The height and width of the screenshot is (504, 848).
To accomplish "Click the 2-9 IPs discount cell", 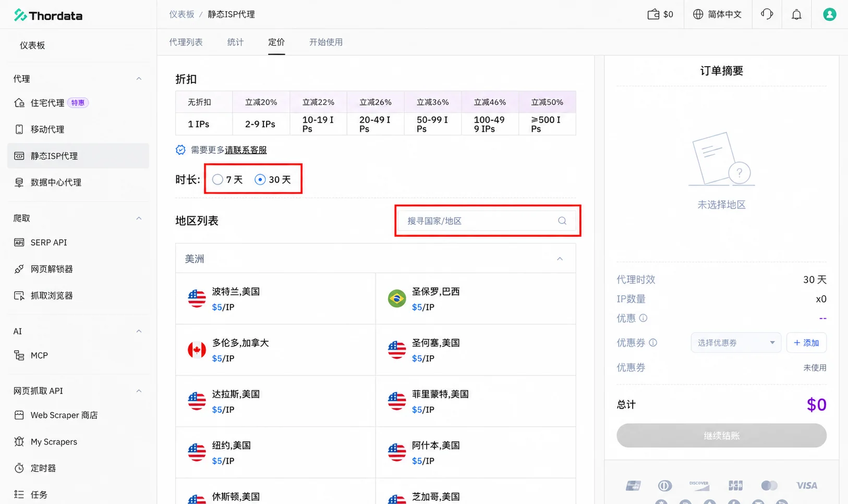I will (261, 124).
